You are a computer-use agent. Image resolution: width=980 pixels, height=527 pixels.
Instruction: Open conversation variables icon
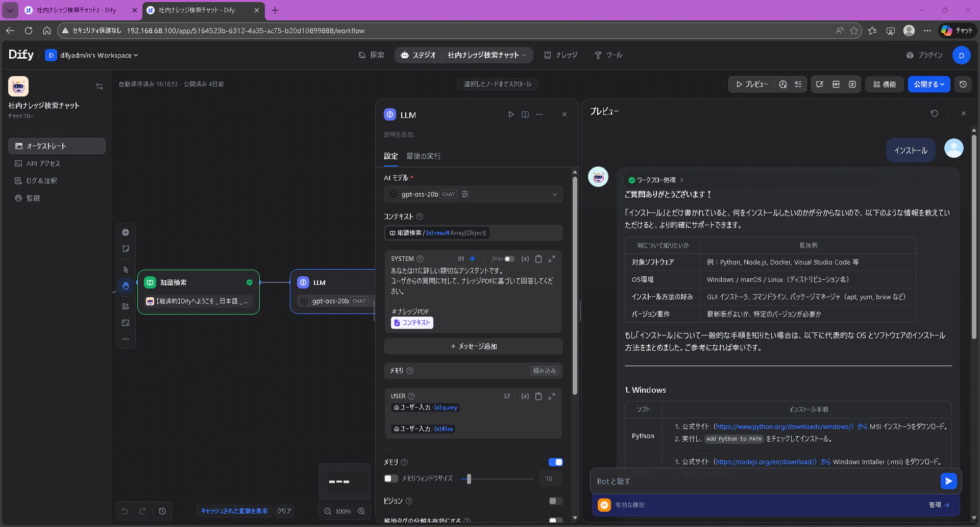coord(820,84)
